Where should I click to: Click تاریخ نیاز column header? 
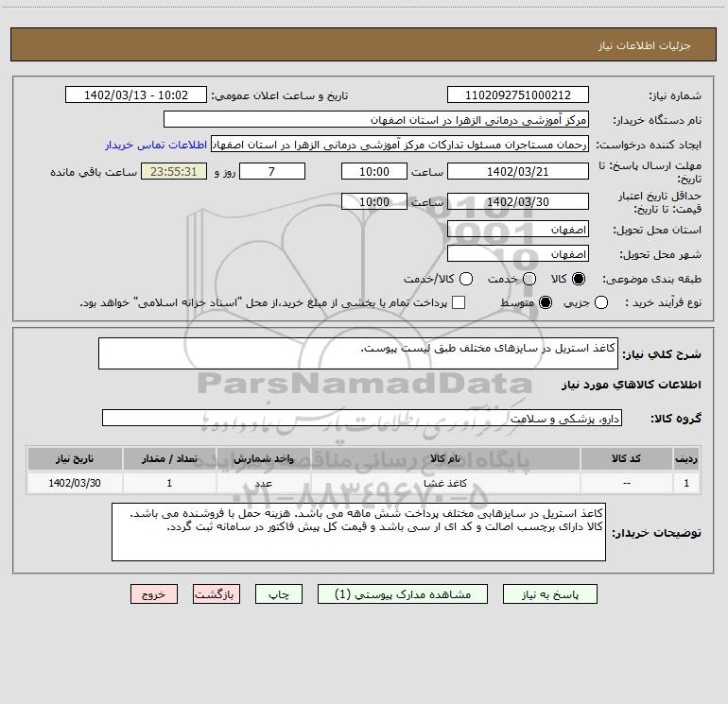(x=75, y=458)
